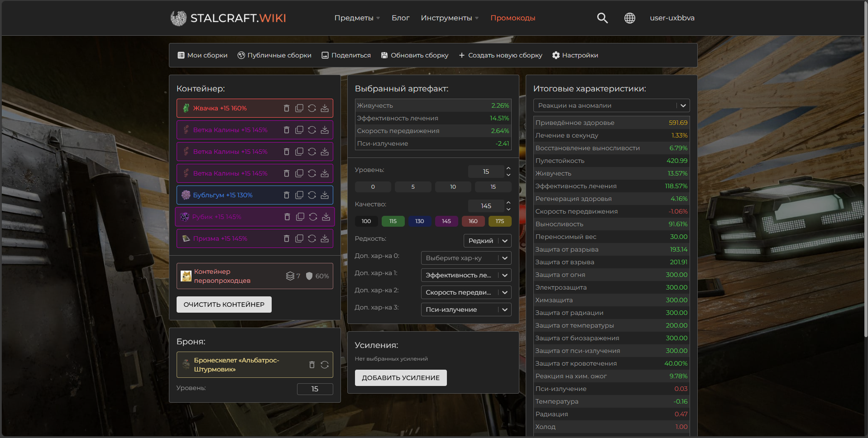868x438 pixels.
Task: Click the Качество value field showing 145
Action: pyautogui.click(x=486, y=206)
